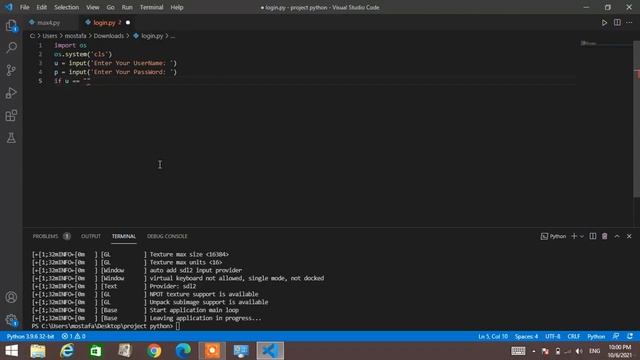The width and height of the screenshot is (640, 360).
Task: Open the Edit menu
Action: (x=42, y=7)
